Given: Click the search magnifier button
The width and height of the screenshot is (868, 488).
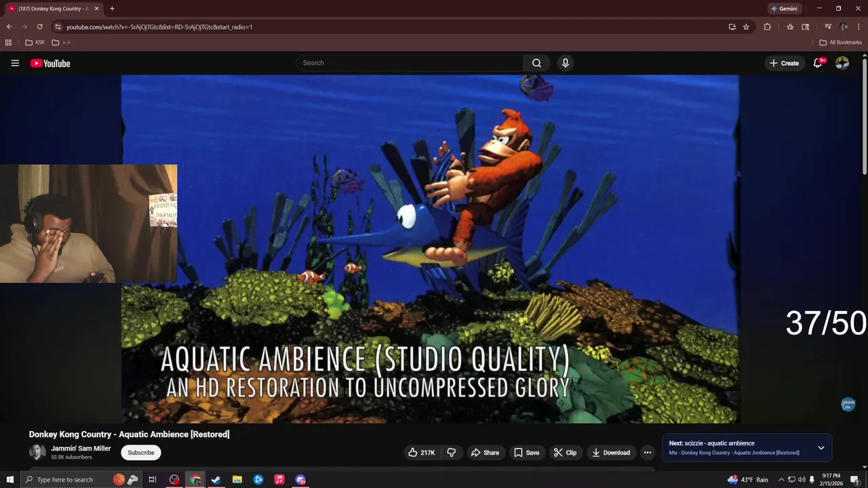Looking at the screenshot, I should [536, 63].
